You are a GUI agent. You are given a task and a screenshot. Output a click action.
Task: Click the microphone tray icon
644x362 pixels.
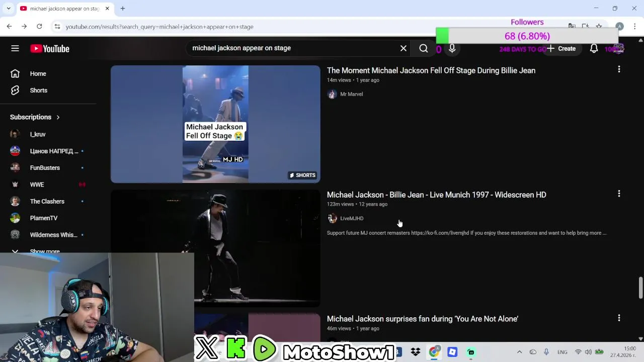546,352
